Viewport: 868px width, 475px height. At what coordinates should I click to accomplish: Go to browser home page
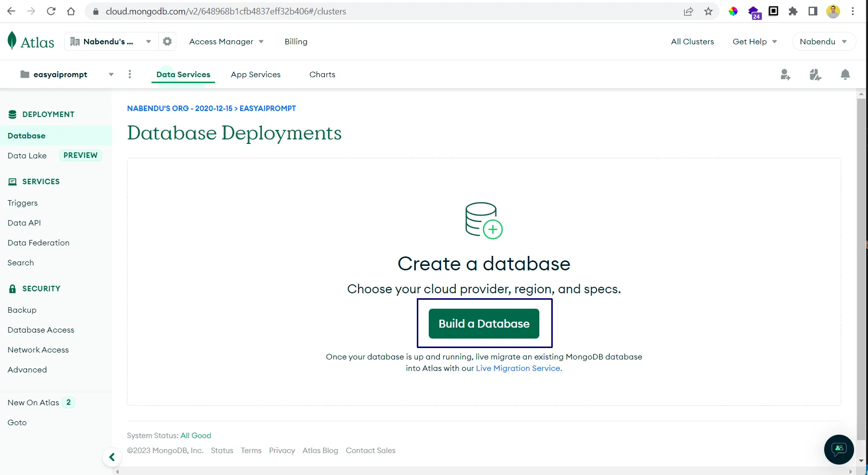pos(71,11)
